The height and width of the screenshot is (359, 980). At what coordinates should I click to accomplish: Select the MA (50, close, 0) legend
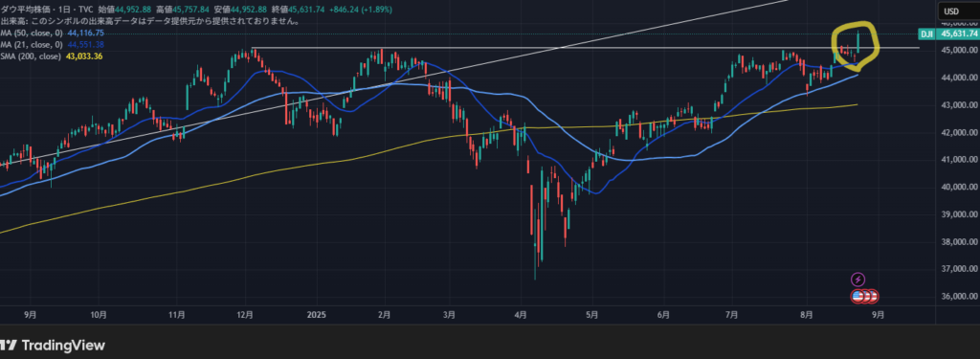point(31,33)
